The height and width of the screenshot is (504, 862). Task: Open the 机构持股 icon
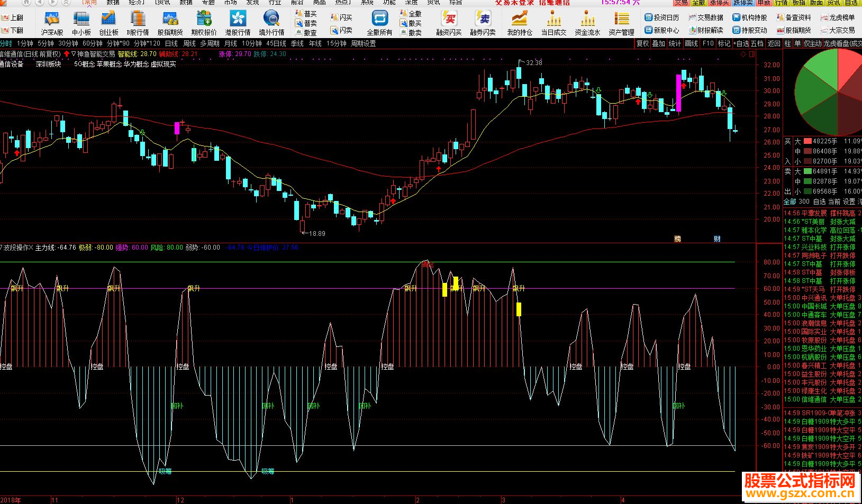coord(750,17)
